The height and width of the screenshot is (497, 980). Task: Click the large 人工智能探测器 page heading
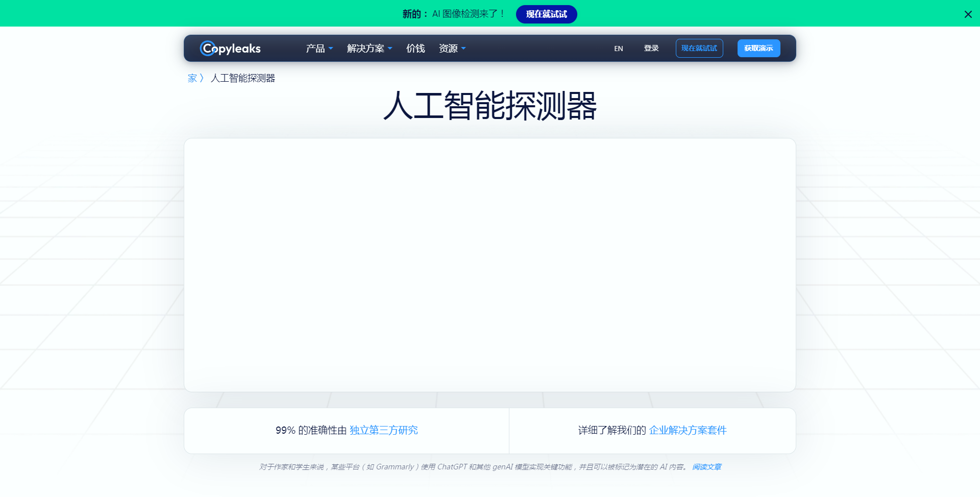pyautogui.click(x=489, y=106)
